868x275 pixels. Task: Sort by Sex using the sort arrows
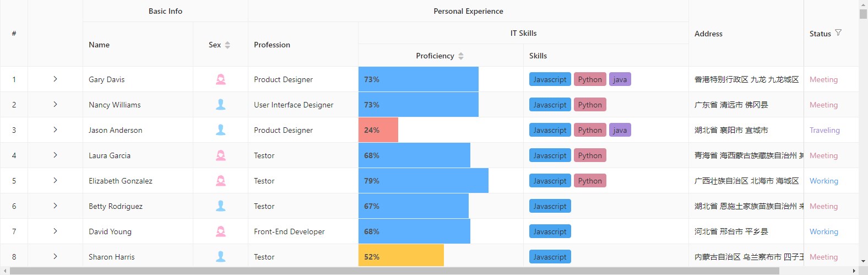point(227,45)
